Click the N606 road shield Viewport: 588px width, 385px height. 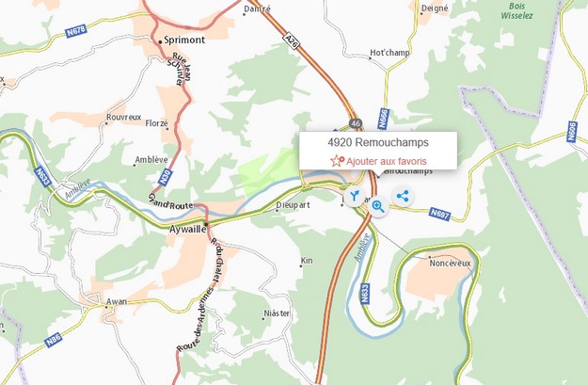[572, 132]
